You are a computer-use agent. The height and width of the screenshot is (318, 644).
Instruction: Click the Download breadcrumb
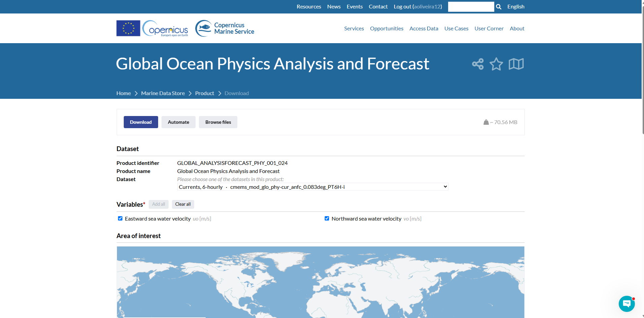[x=237, y=93]
